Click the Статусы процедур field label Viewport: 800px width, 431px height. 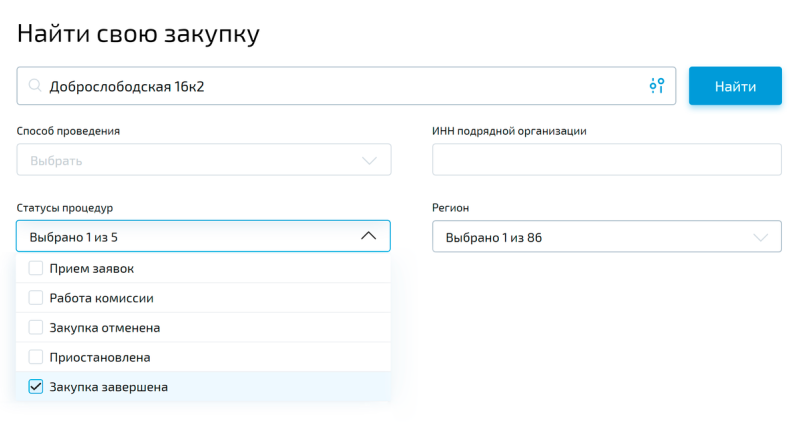coord(65,208)
